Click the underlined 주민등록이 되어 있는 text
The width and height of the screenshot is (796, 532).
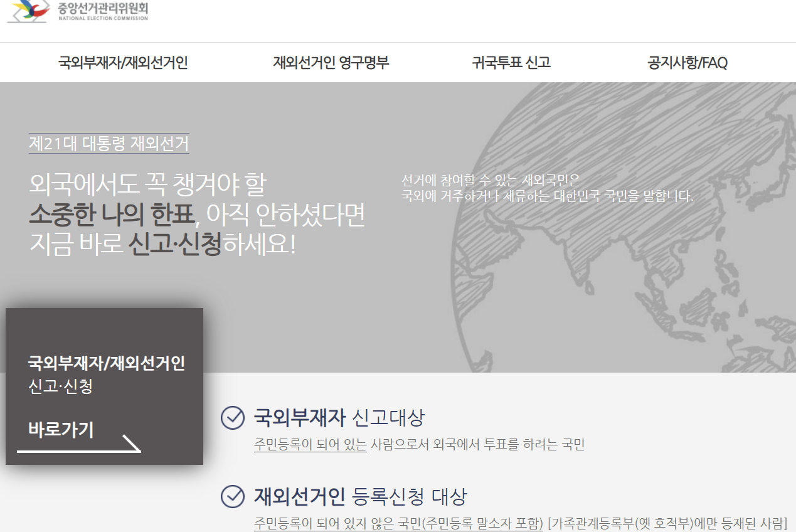pyautogui.click(x=310, y=445)
